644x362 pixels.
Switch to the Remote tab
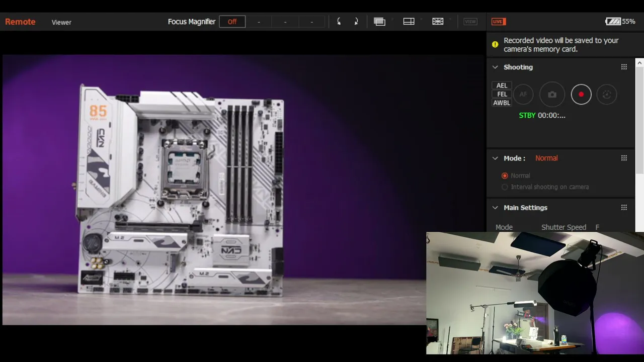pos(20,22)
